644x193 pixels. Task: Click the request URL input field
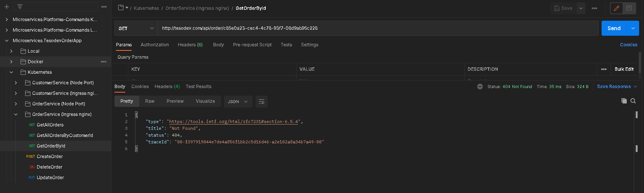click(x=375, y=28)
